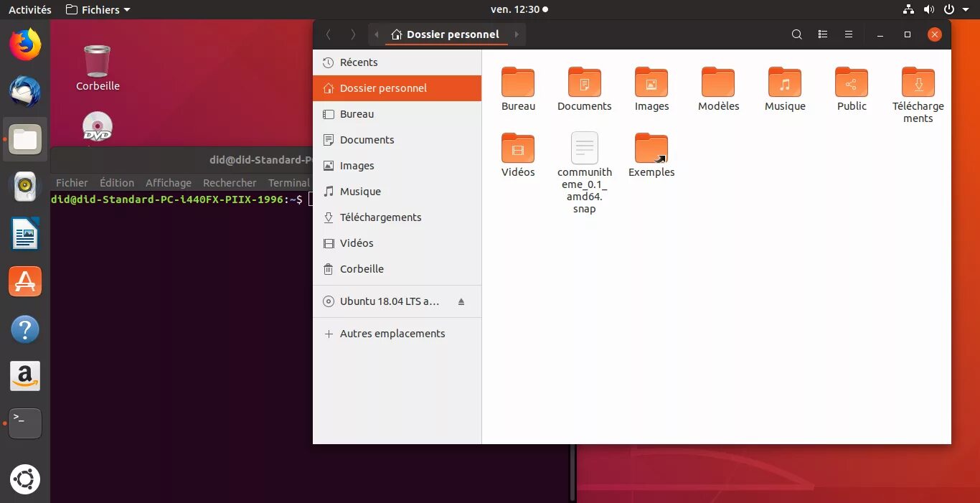Open the Musique folder in file grid
The height and width of the screenshot is (503, 980).
click(785, 83)
